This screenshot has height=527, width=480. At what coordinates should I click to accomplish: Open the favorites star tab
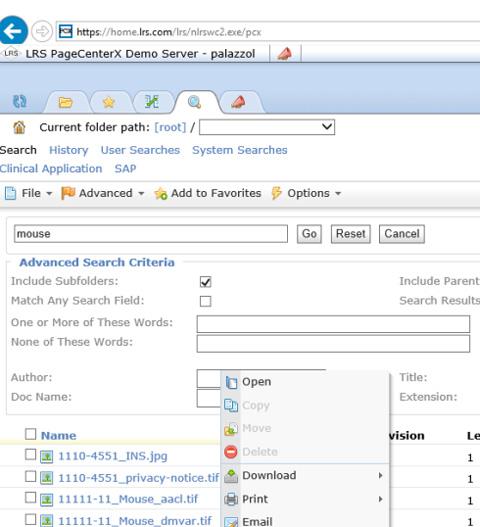tap(109, 102)
